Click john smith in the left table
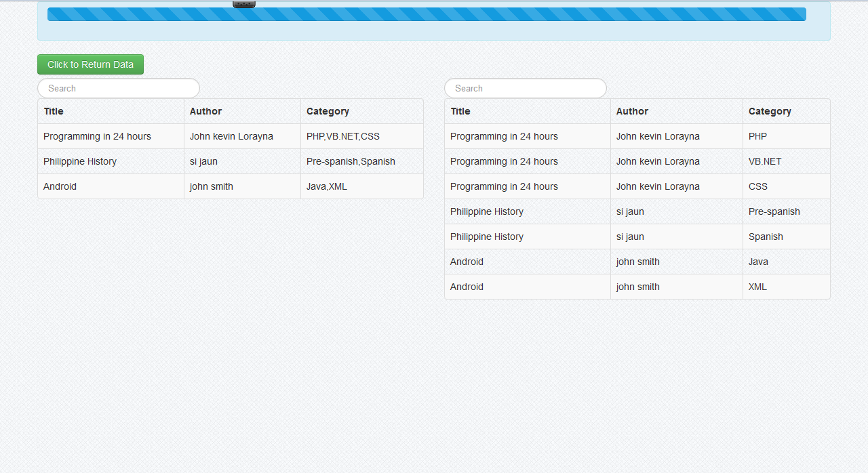This screenshot has width=868, height=473. coord(212,186)
